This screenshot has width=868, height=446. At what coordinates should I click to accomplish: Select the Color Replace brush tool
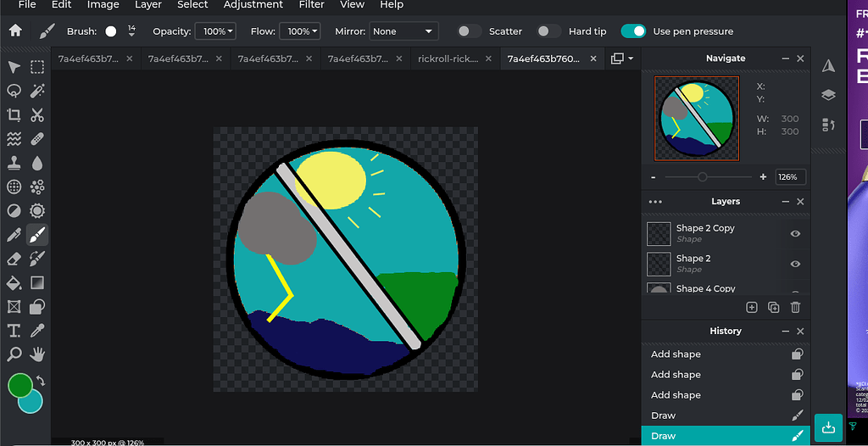click(x=37, y=259)
